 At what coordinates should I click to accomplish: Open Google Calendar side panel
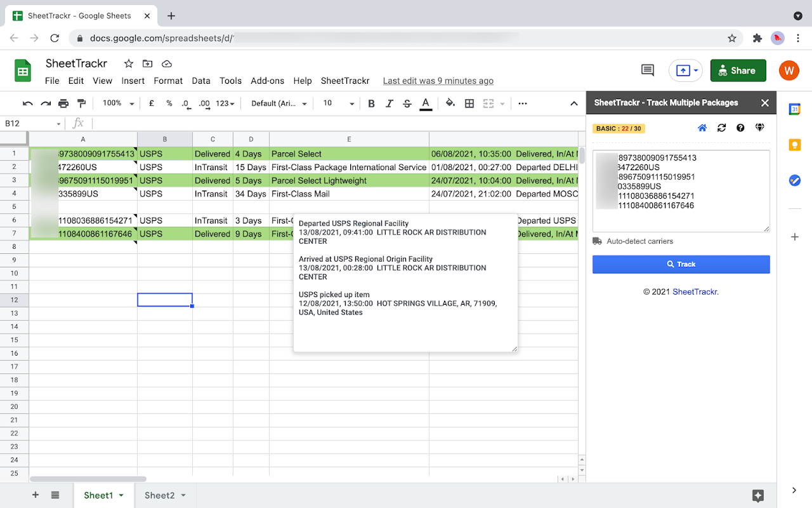[x=794, y=109]
